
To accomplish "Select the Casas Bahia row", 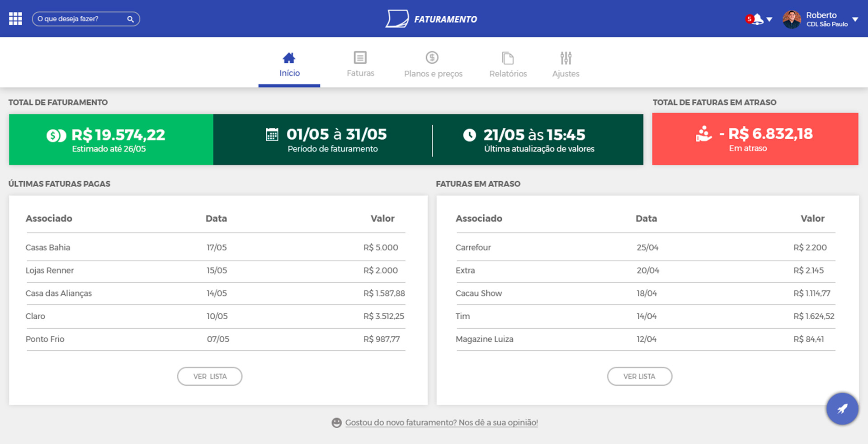I will pos(216,247).
